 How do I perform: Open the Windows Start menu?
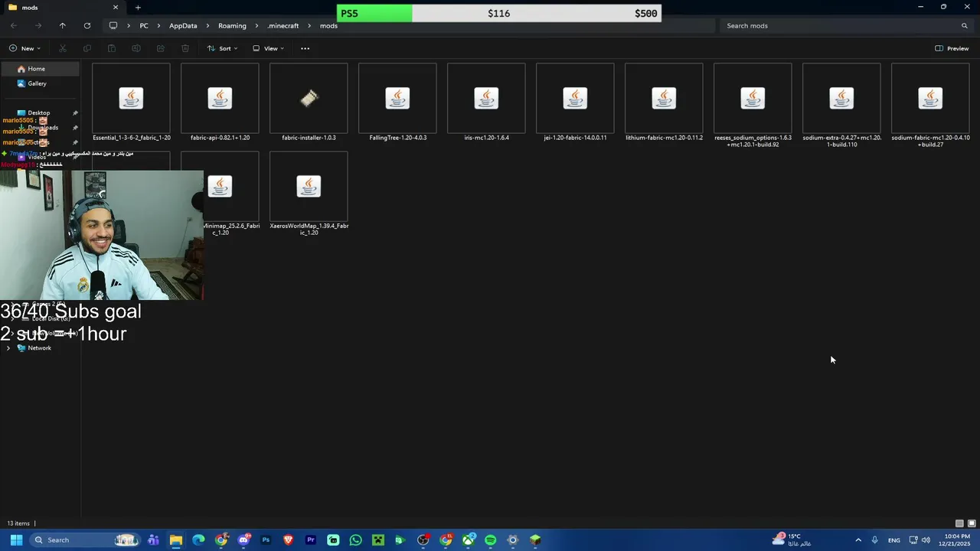pyautogui.click(x=16, y=540)
